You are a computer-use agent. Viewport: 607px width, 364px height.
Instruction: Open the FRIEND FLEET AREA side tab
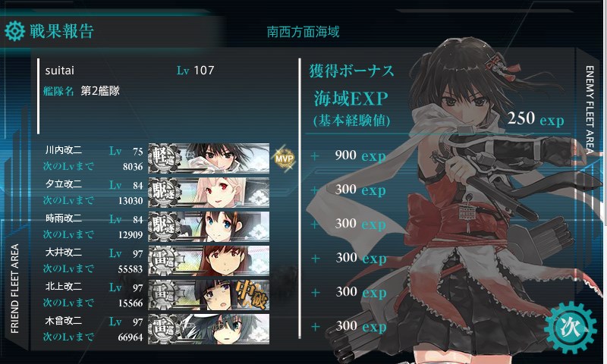[x=14, y=288]
